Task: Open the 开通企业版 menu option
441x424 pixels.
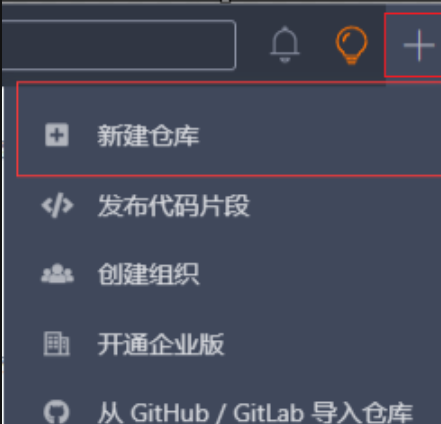Action: (x=161, y=344)
